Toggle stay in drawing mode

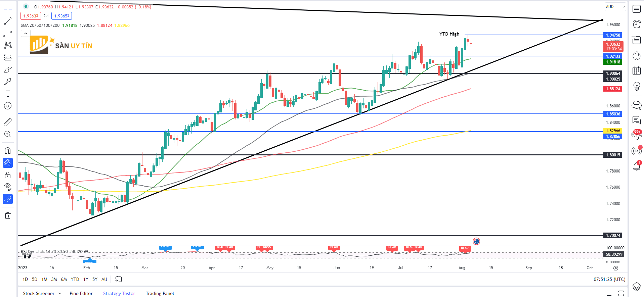(x=8, y=163)
